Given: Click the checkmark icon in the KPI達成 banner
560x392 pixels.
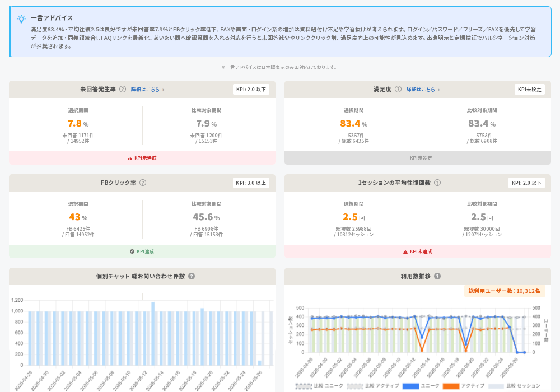Looking at the screenshot, I should [132, 251].
